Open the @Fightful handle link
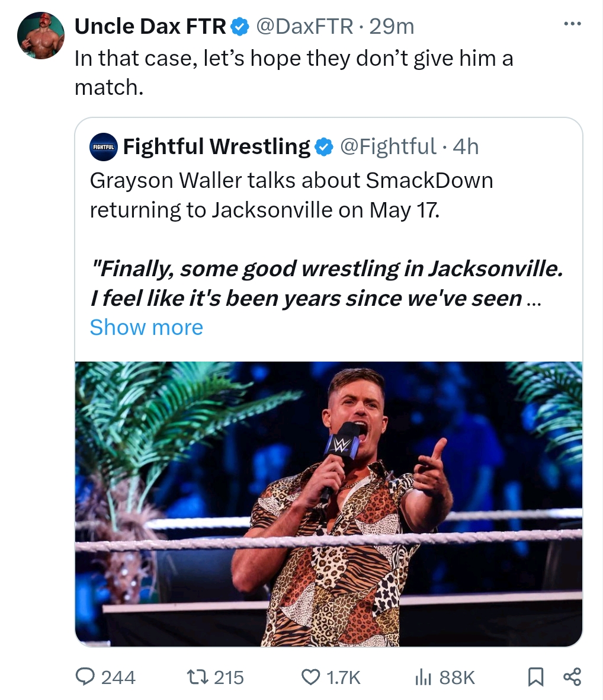Screen dimensions: 603x700 point(387,146)
